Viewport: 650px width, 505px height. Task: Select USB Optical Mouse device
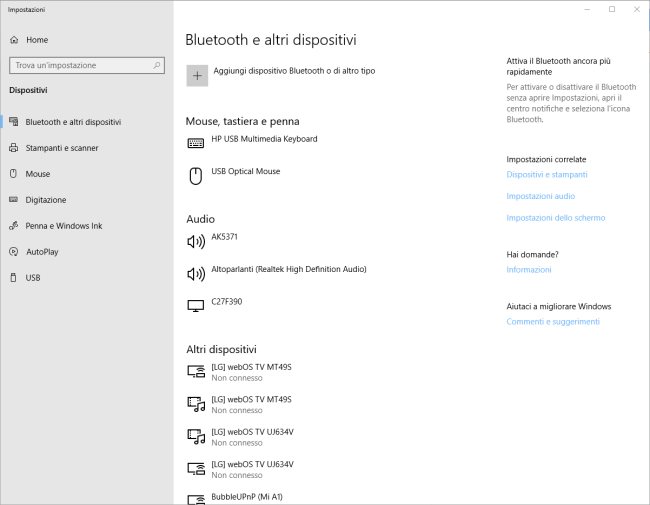point(245,171)
